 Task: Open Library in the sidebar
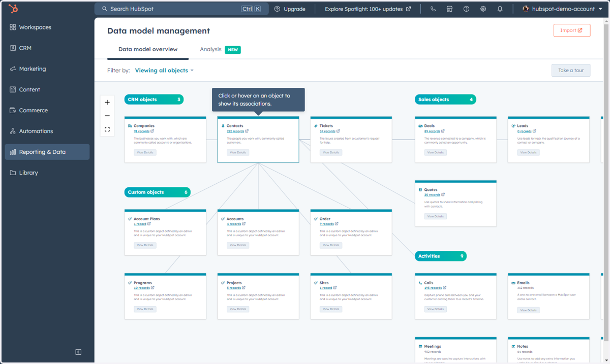[x=47, y=173]
